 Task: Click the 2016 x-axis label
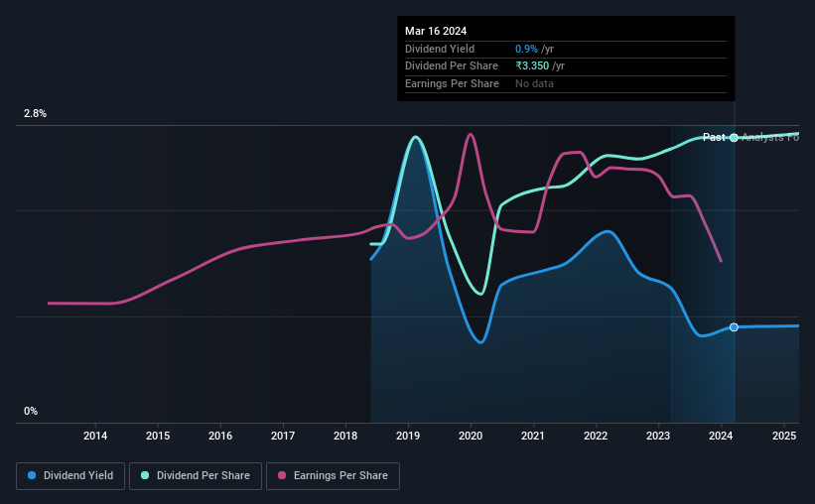220,436
